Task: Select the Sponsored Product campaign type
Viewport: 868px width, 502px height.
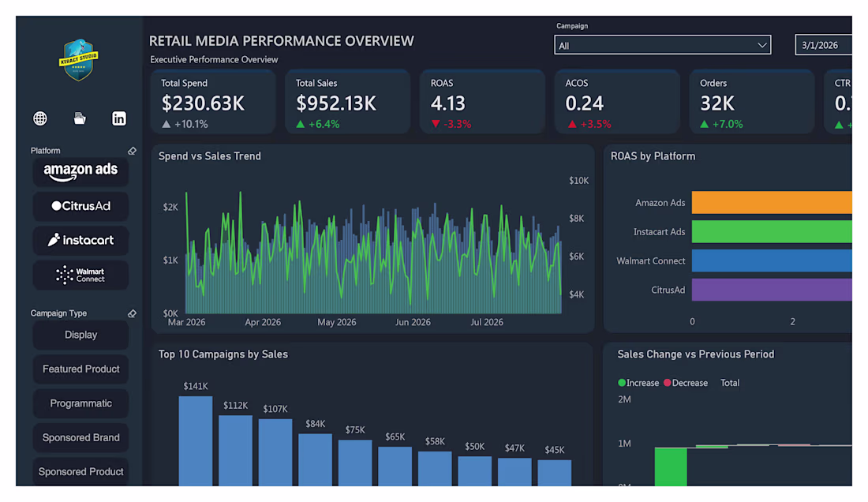Action: pos(80,471)
